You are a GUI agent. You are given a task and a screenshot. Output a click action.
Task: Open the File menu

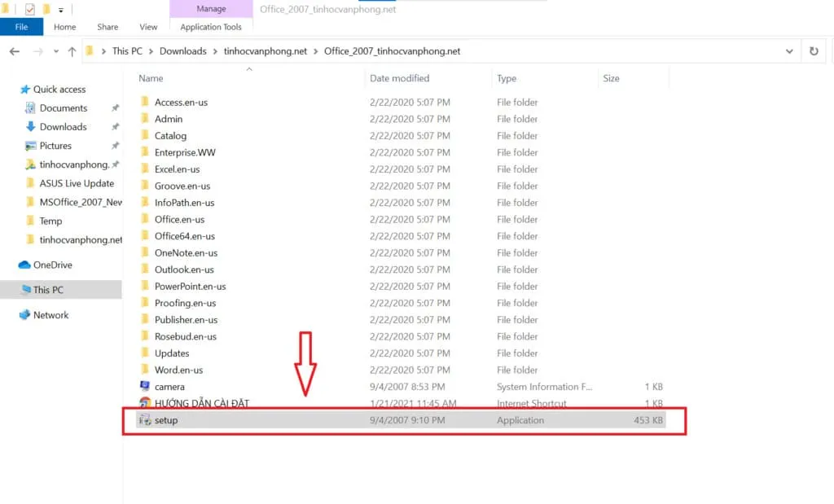pyautogui.click(x=21, y=27)
